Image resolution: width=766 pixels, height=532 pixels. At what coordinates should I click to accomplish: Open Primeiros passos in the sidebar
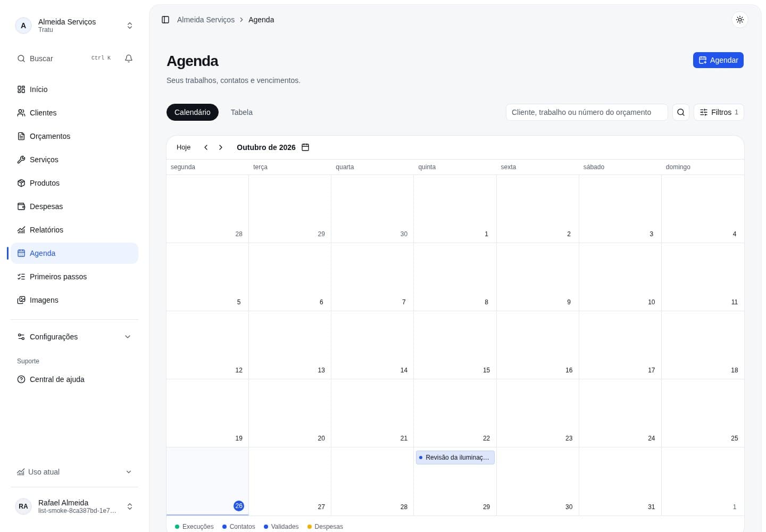[x=74, y=277]
